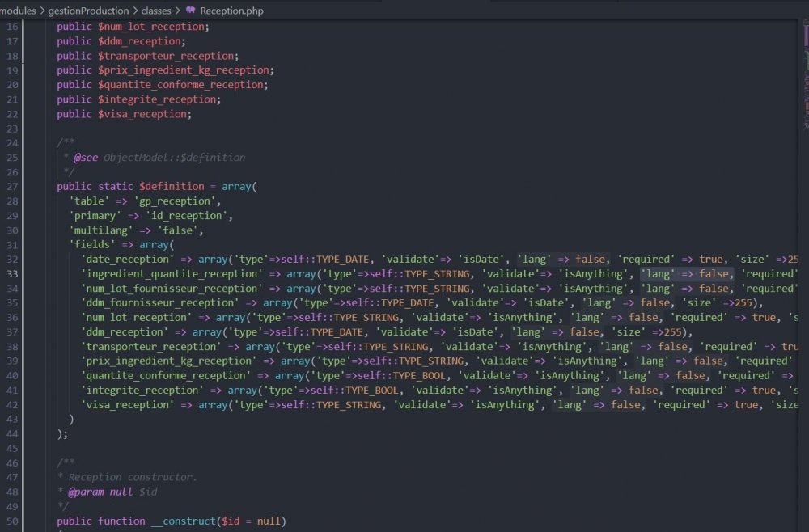Viewport: 809px width, 532px height.
Task: Open the modules breadcrumb folder
Action: pyautogui.click(x=18, y=11)
